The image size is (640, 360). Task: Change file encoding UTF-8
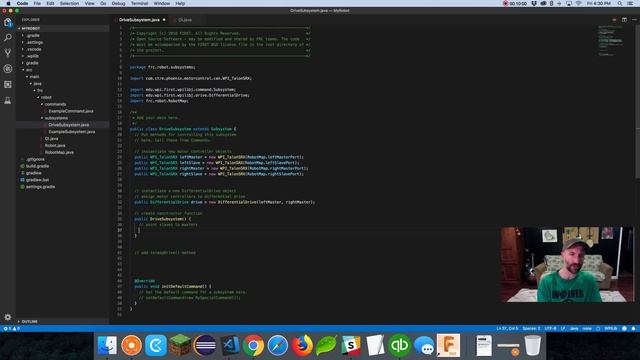pos(550,328)
